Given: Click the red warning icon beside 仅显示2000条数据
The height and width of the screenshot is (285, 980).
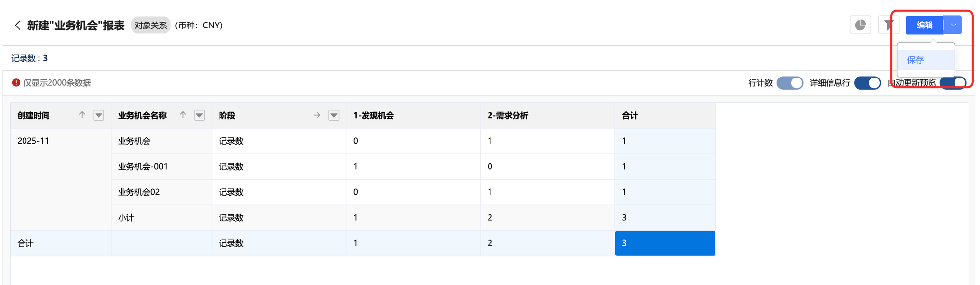Looking at the screenshot, I should (16, 83).
